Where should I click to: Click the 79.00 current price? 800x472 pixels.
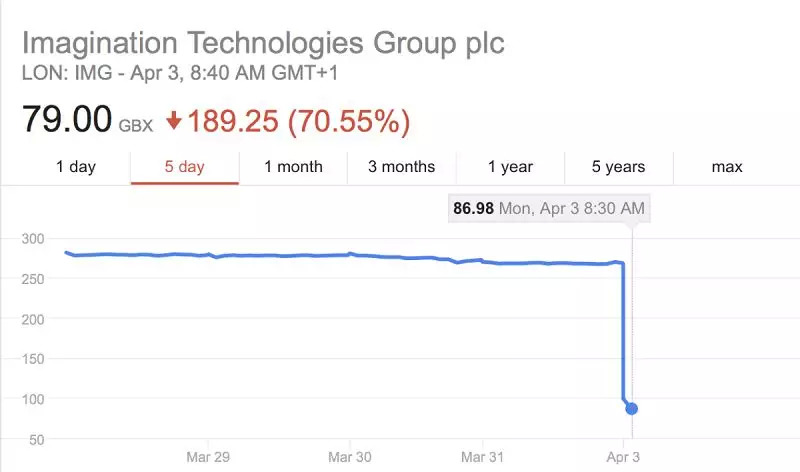(x=66, y=120)
